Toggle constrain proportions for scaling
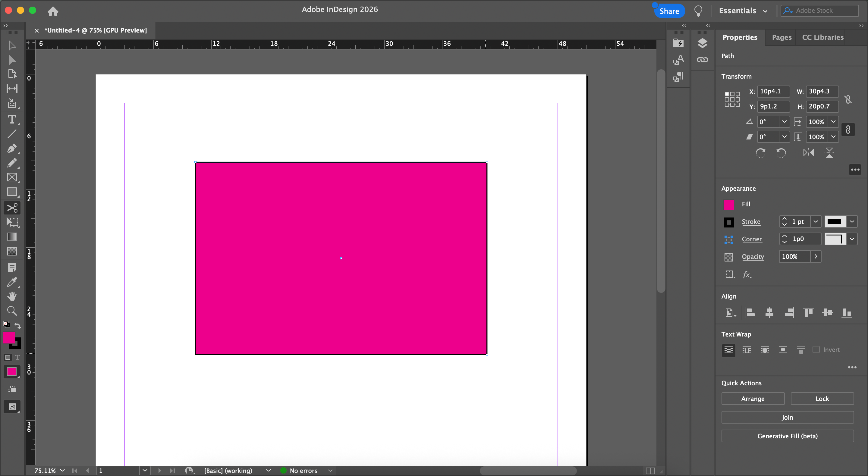Viewport: 868px width, 476px height. click(848, 129)
